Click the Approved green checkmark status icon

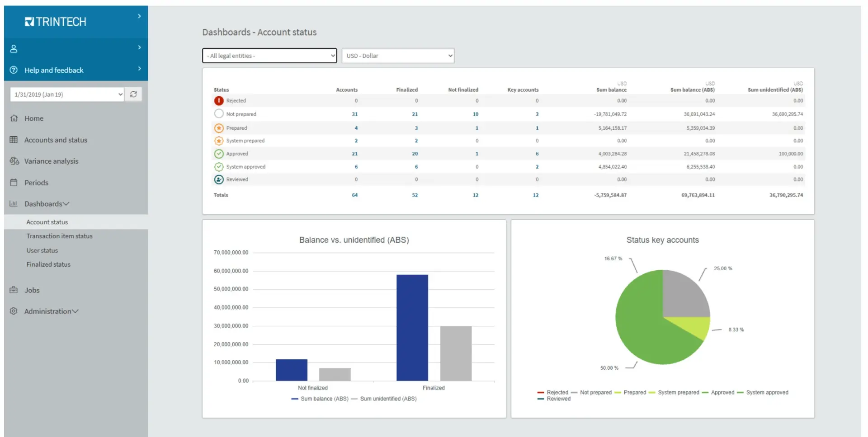219,154
